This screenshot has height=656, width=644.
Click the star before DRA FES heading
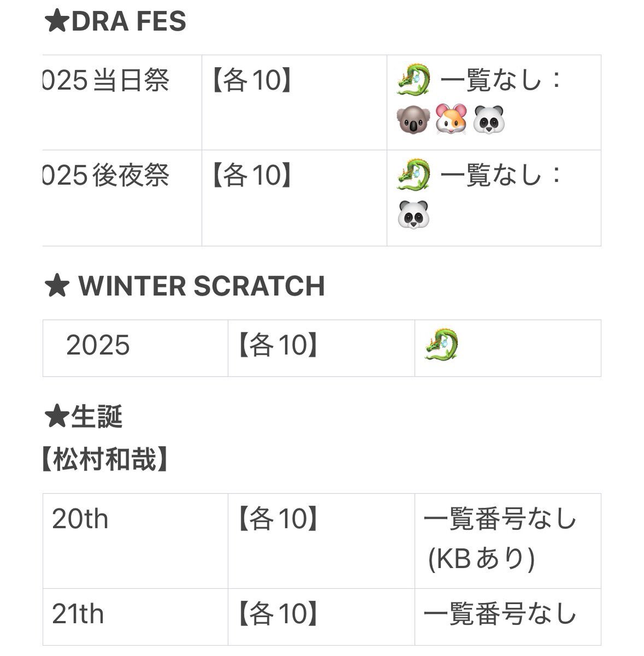(56, 22)
